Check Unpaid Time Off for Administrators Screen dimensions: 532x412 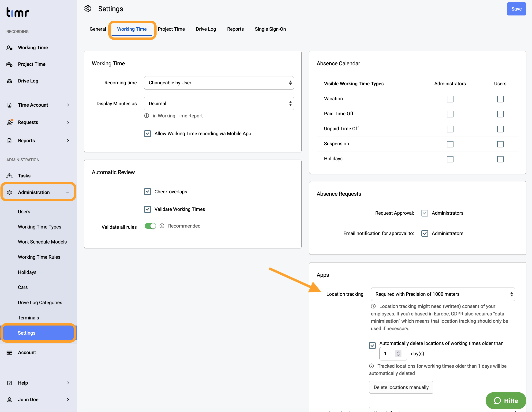[x=450, y=129]
